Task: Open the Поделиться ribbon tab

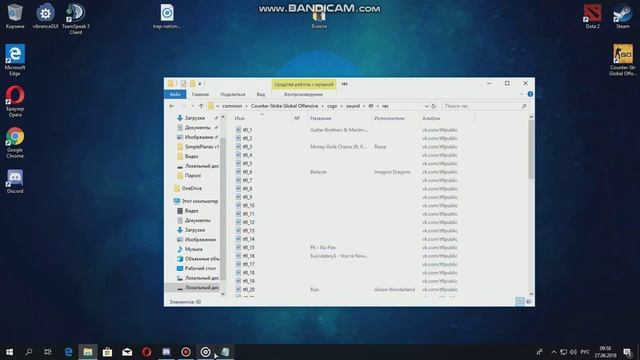Action: [233, 94]
